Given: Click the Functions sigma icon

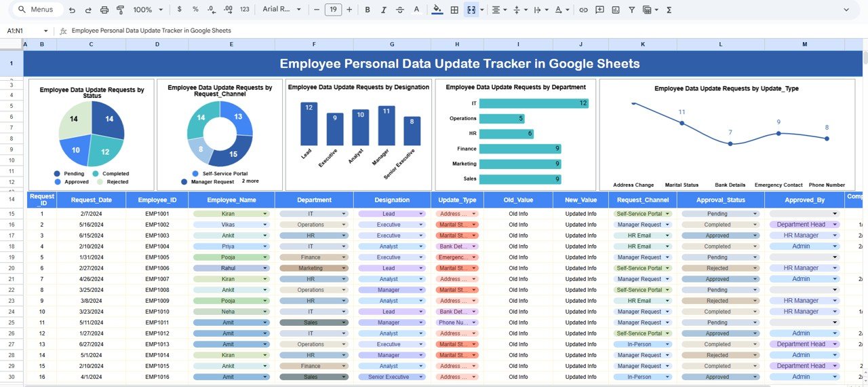Looking at the screenshot, I should (x=669, y=10).
